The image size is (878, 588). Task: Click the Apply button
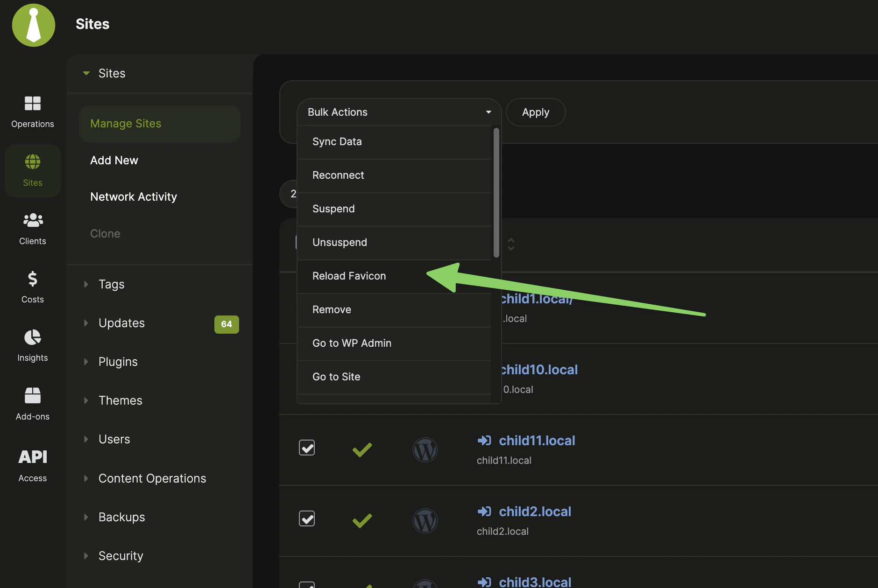coord(536,112)
